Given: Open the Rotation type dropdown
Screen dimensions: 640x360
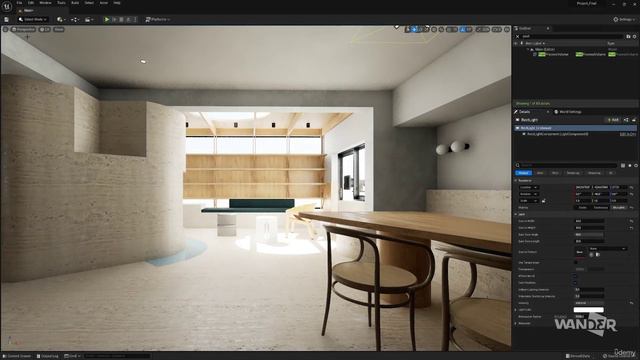Looking at the screenshot, I should (529, 194).
